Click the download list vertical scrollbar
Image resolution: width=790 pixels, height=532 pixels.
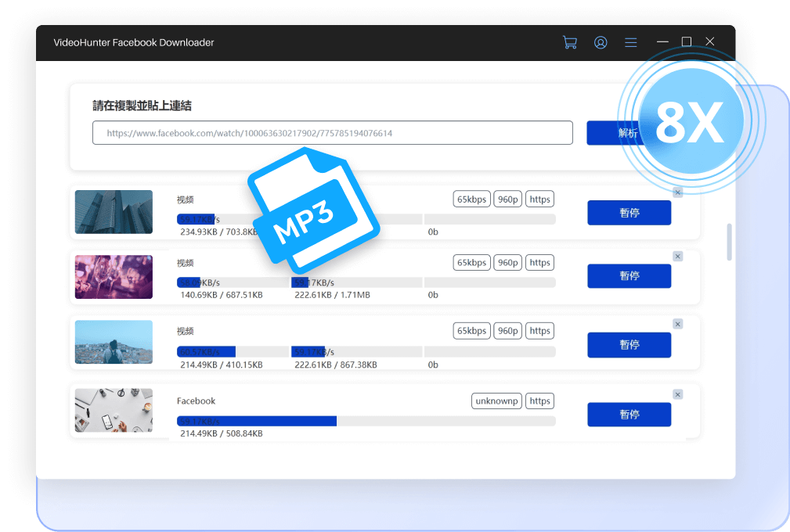click(729, 242)
